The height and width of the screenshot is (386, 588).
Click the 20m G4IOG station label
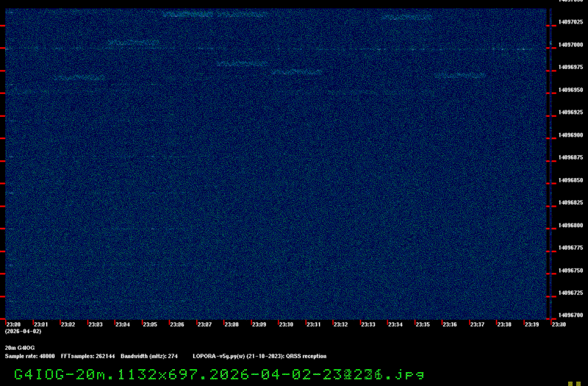coord(20,348)
